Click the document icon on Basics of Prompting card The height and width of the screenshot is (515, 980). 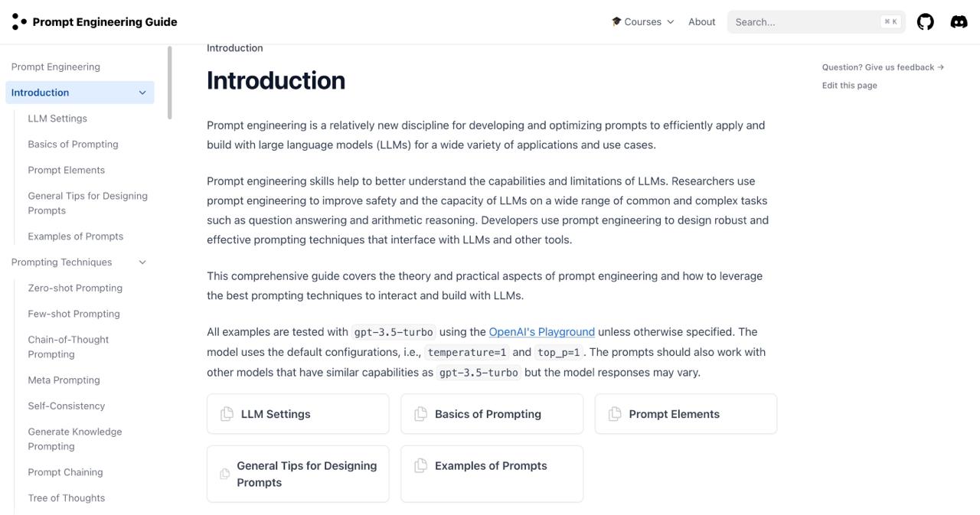[420, 414]
